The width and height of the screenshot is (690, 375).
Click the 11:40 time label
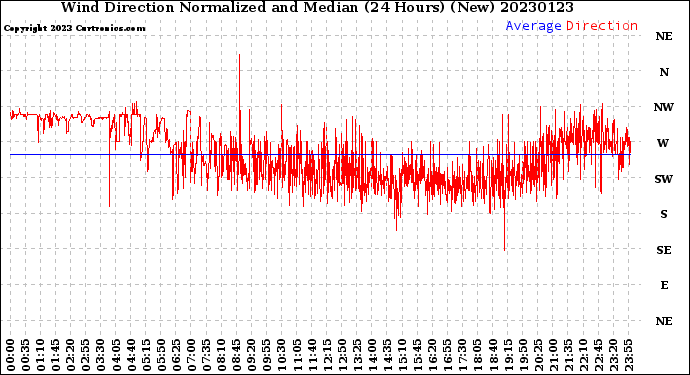pyautogui.click(x=312, y=356)
